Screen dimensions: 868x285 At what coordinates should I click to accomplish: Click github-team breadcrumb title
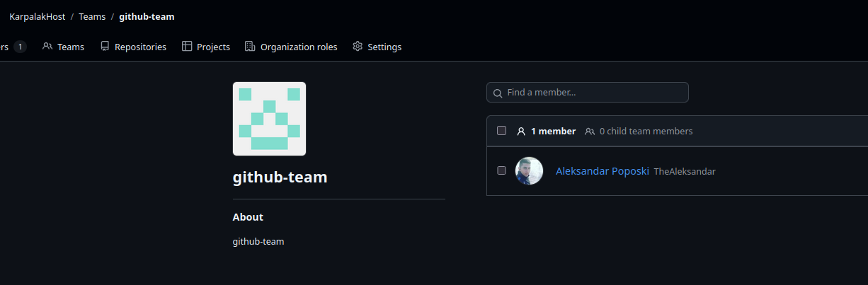coord(147,16)
